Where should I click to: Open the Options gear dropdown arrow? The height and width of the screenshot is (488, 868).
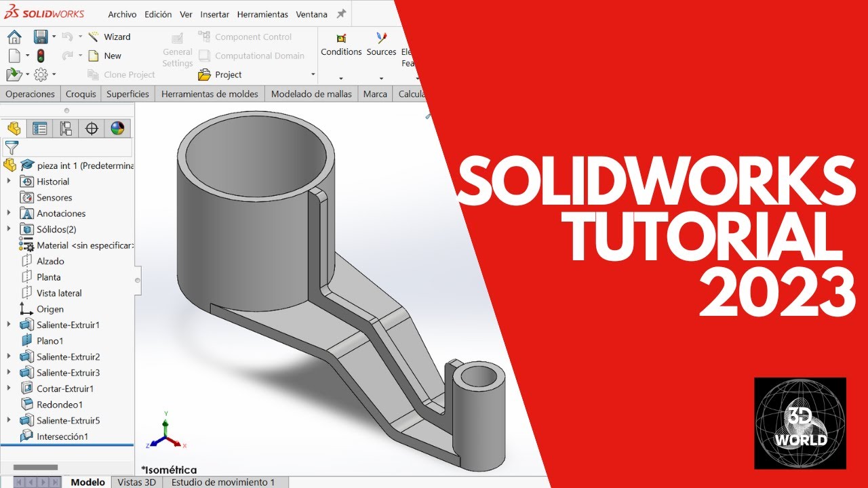click(x=54, y=75)
